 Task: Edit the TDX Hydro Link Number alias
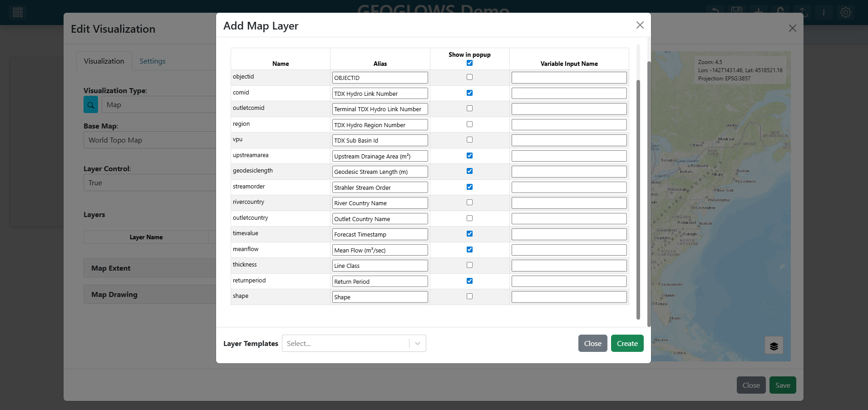point(380,94)
